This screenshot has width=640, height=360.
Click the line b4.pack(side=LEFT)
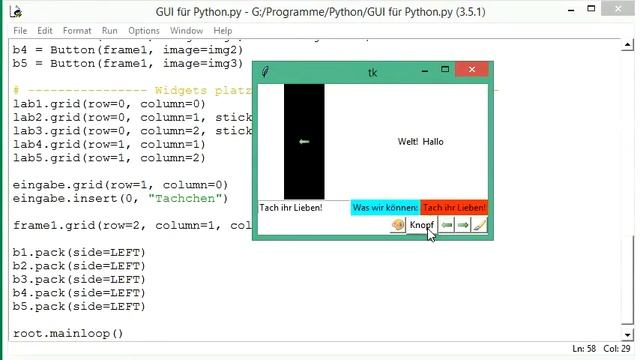(79, 293)
